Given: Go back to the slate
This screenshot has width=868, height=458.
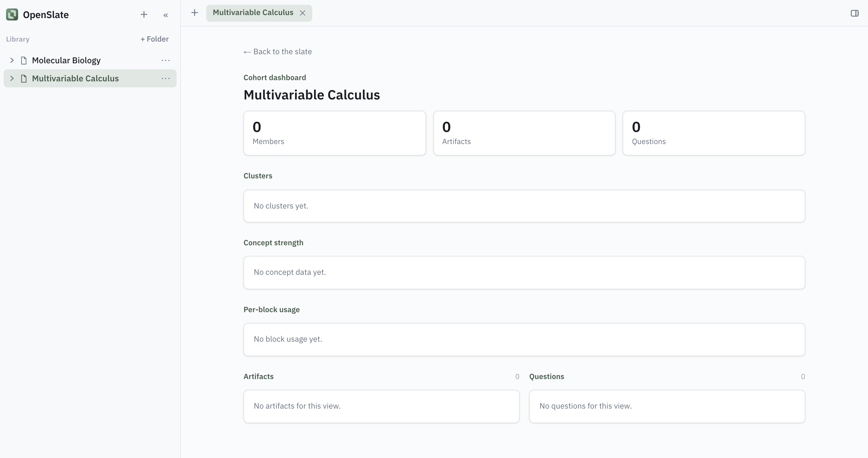Looking at the screenshot, I should (278, 52).
